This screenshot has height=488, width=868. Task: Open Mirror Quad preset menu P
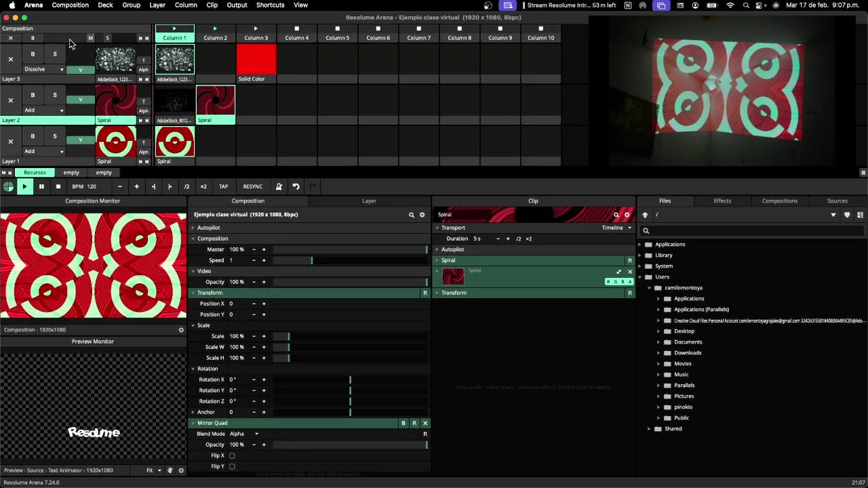coord(414,423)
